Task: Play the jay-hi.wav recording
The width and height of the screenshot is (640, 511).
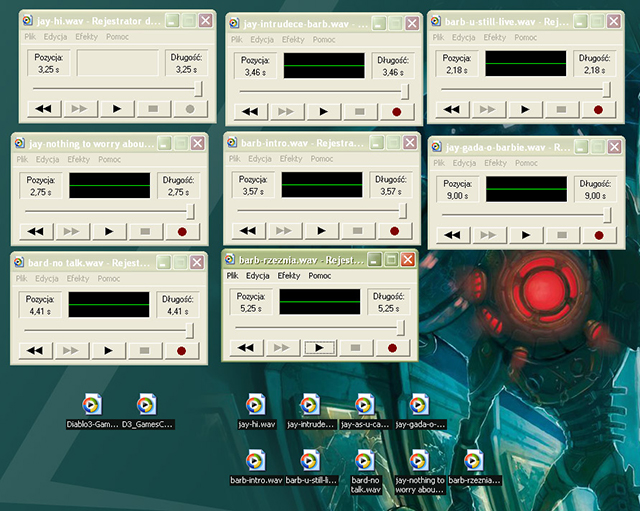Action: click(117, 109)
